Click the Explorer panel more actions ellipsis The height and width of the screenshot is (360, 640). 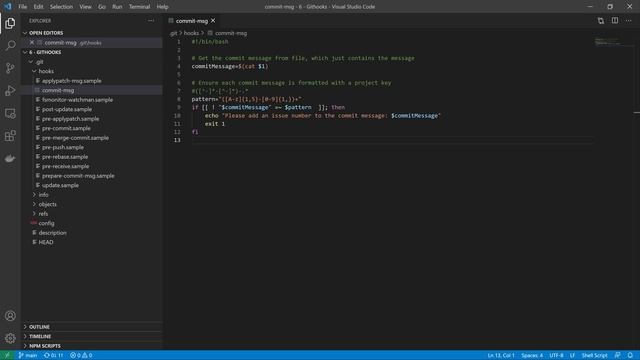coord(151,20)
